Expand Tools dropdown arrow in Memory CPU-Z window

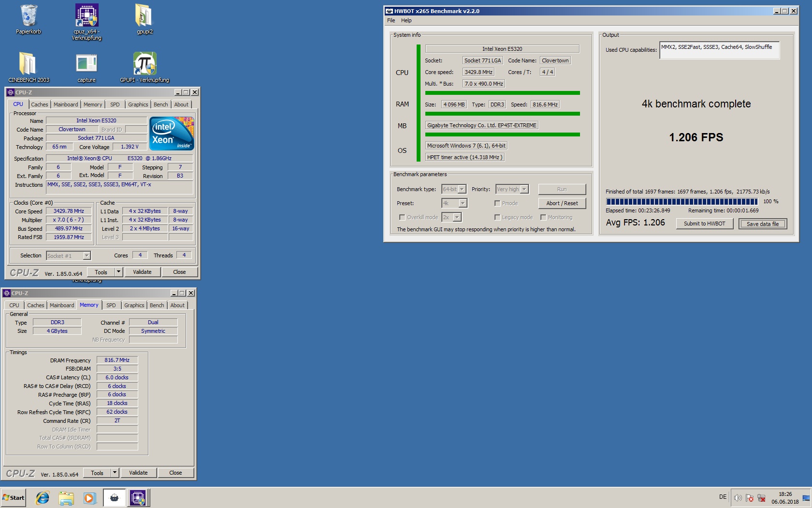pyautogui.click(x=115, y=473)
